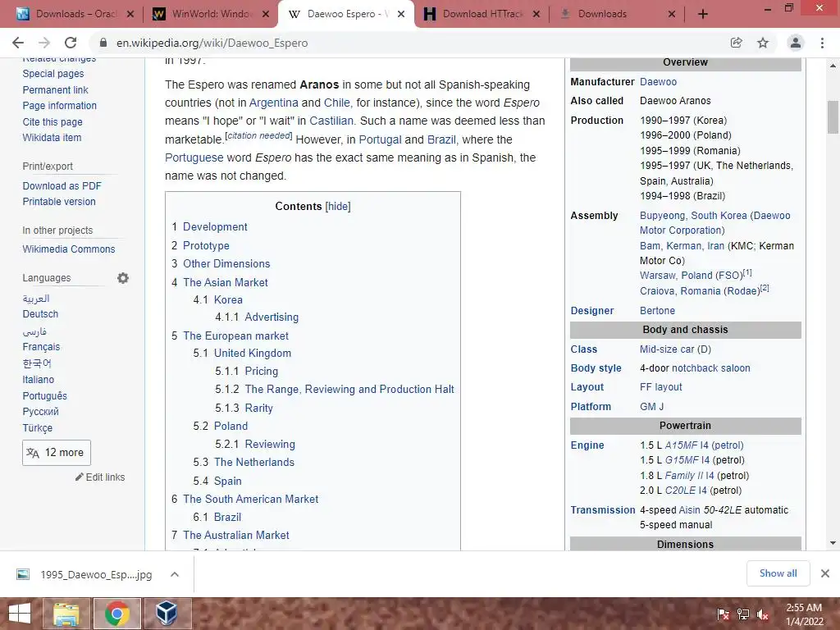Click the Action Center flag tray icon
Viewport: 840px width, 630px height.
[724, 614]
